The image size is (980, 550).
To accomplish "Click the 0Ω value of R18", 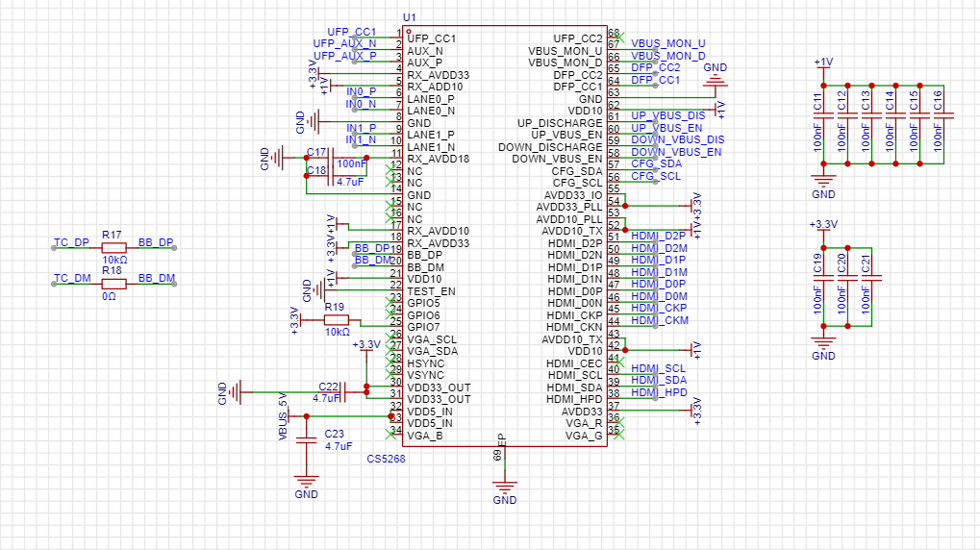I will point(109,296).
